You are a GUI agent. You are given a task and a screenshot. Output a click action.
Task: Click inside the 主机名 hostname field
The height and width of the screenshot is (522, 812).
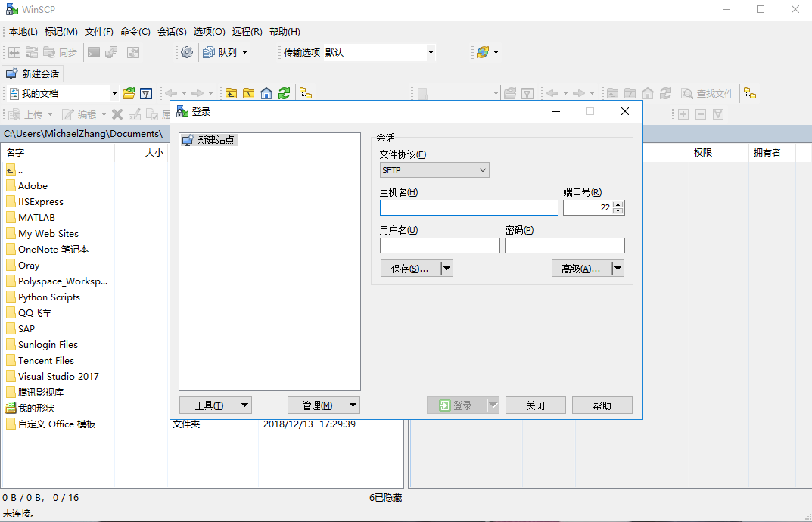[468, 207]
